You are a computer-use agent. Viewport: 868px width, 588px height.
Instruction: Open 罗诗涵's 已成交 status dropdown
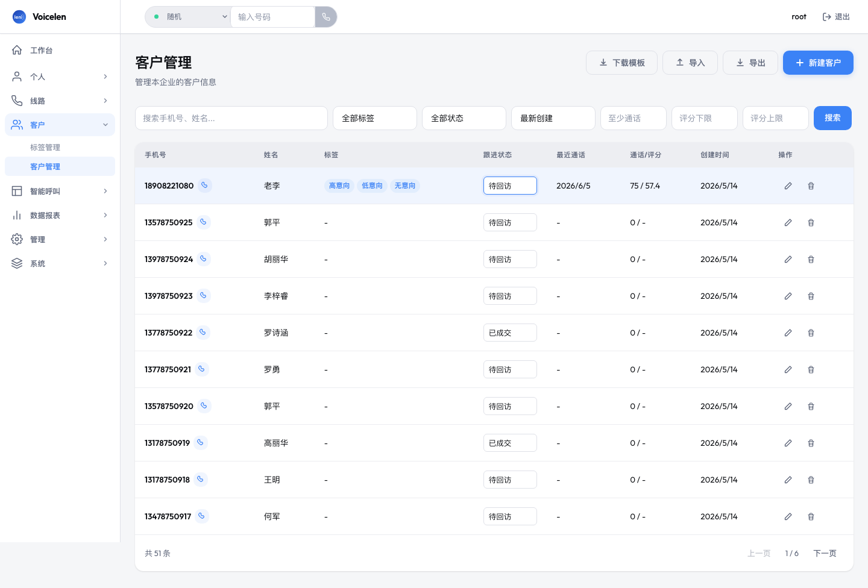510,333
